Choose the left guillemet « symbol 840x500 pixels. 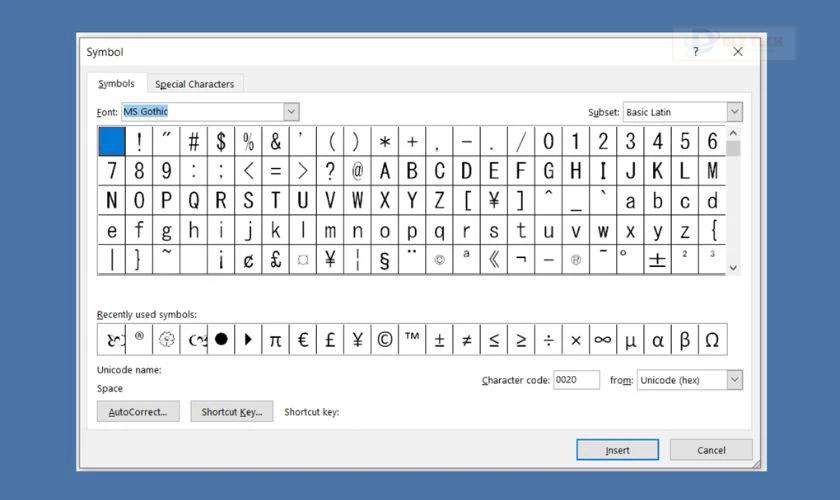click(x=494, y=260)
